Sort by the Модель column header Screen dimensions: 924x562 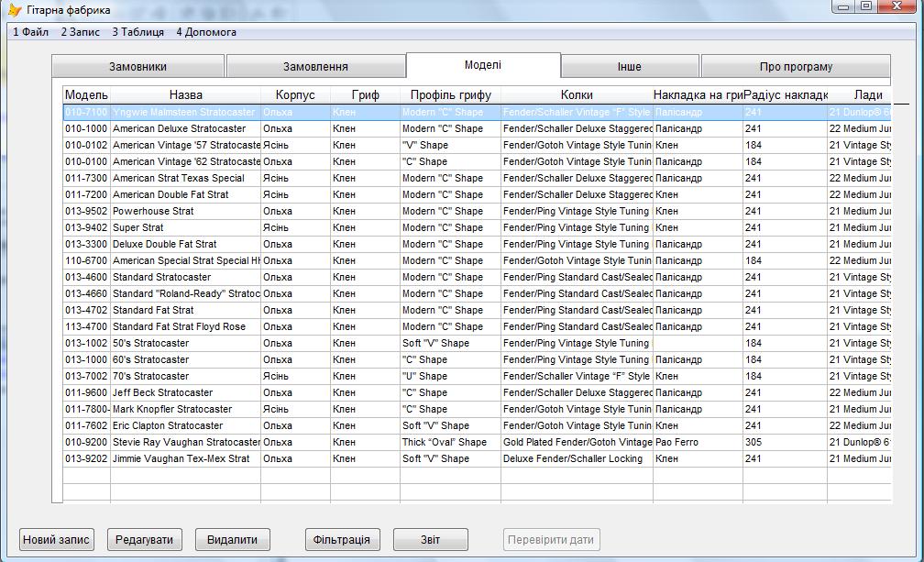pyautogui.click(x=86, y=94)
